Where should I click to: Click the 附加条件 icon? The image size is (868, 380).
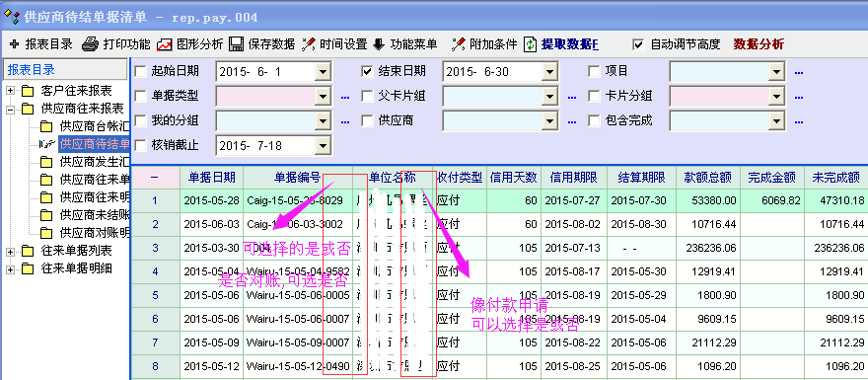pos(459,44)
